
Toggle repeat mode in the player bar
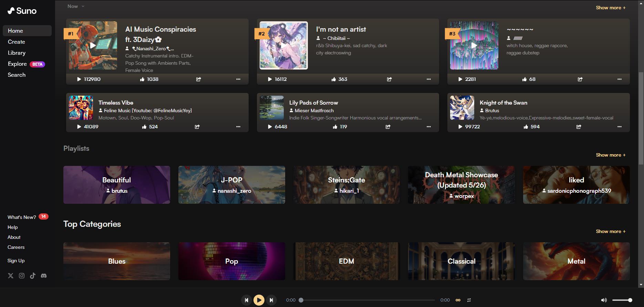click(x=469, y=300)
